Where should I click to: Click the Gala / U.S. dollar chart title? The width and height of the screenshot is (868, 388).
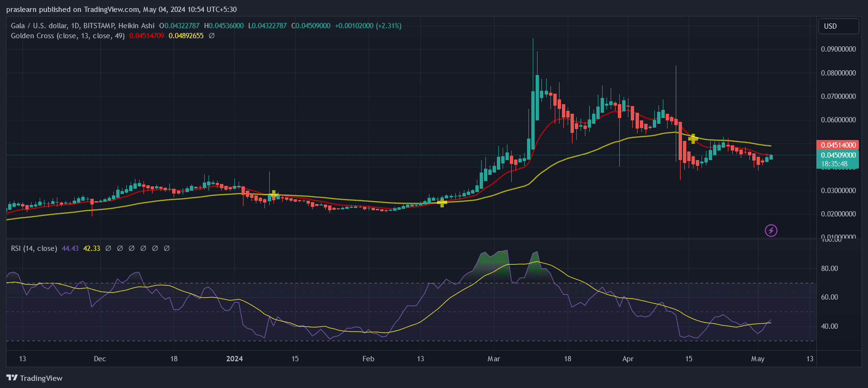83,26
